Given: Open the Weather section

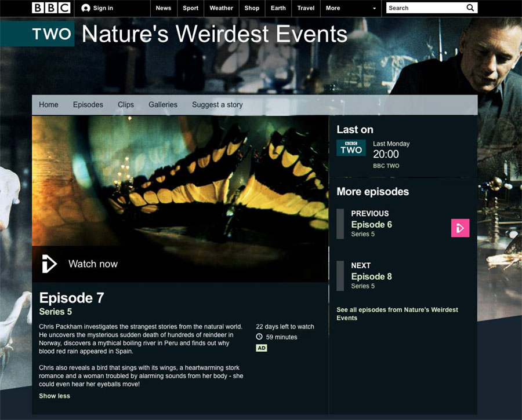Looking at the screenshot, I should pos(221,8).
